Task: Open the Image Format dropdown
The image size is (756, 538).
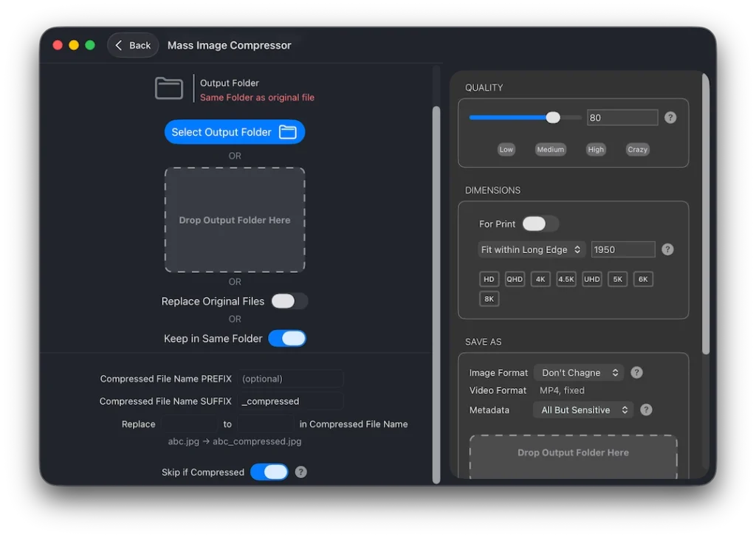Action: pos(579,373)
